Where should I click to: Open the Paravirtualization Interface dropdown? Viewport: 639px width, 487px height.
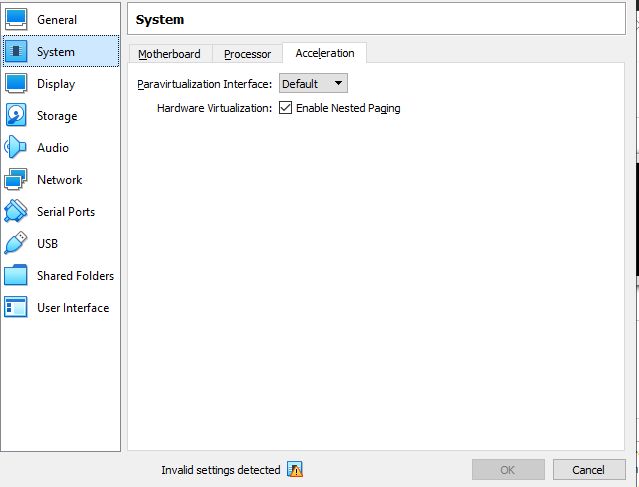313,84
